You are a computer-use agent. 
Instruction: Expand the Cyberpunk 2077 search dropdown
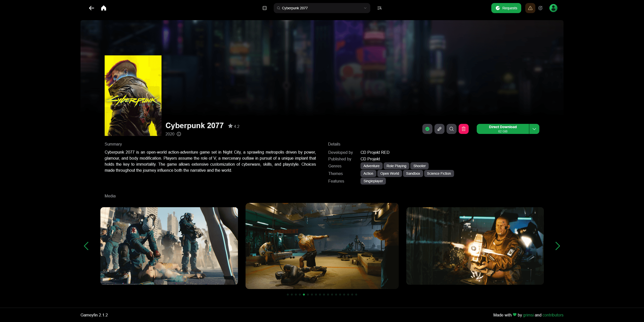(365, 8)
